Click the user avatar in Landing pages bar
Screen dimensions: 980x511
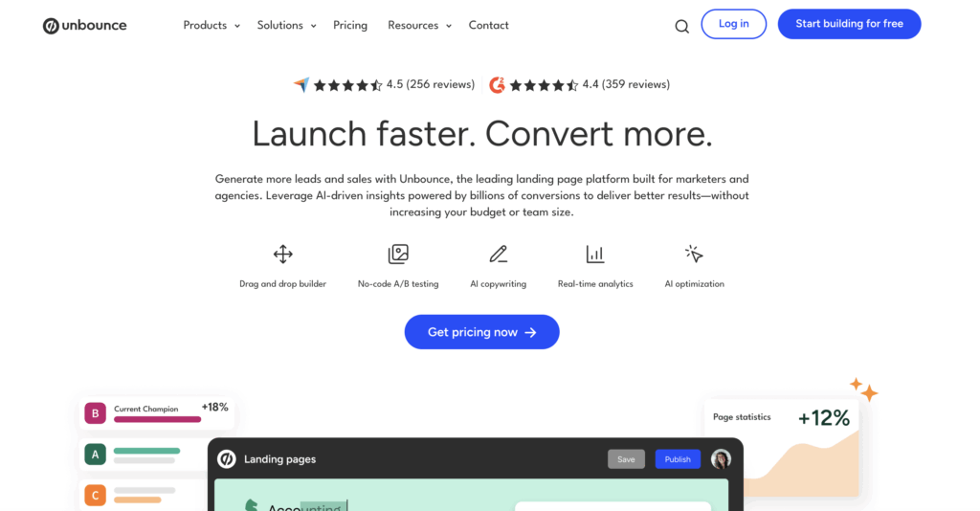[x=721, y=459]
